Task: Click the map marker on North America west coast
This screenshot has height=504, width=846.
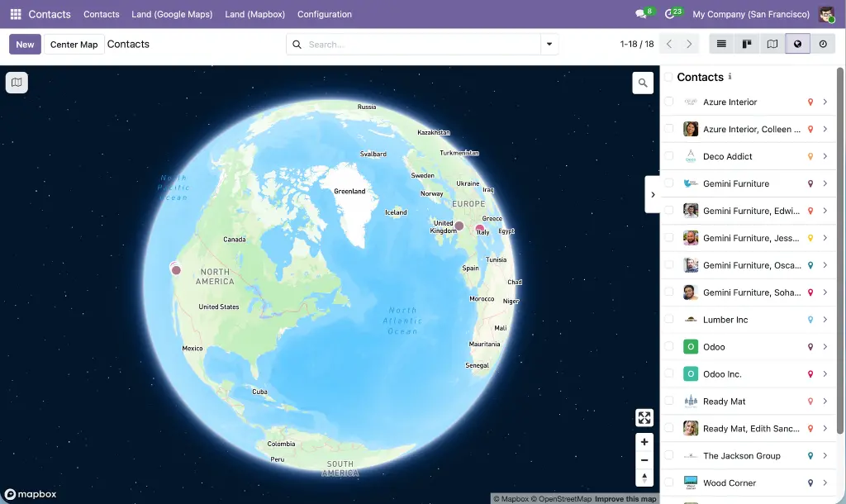Action: pyautogui.click(x=175, y=269)
